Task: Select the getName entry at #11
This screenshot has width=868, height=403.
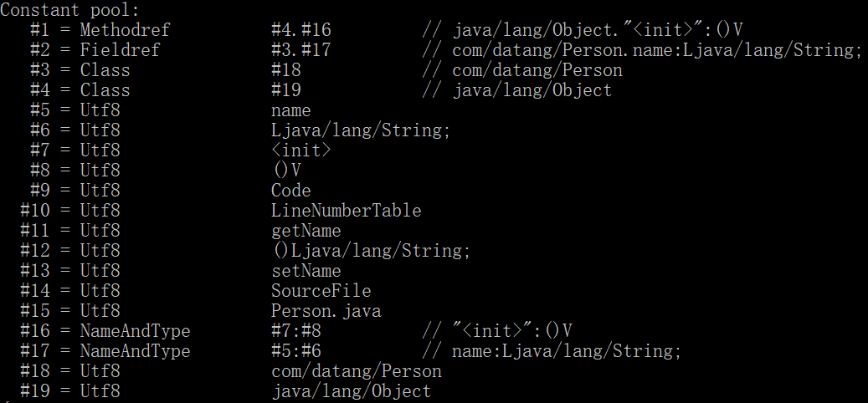Action: [306, 230]
